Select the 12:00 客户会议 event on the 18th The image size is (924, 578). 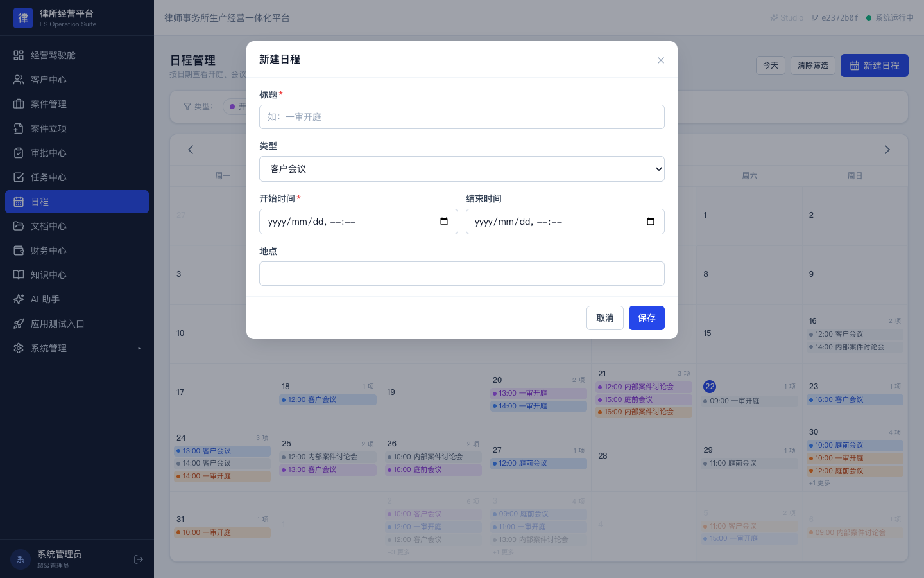pos(328,399)
